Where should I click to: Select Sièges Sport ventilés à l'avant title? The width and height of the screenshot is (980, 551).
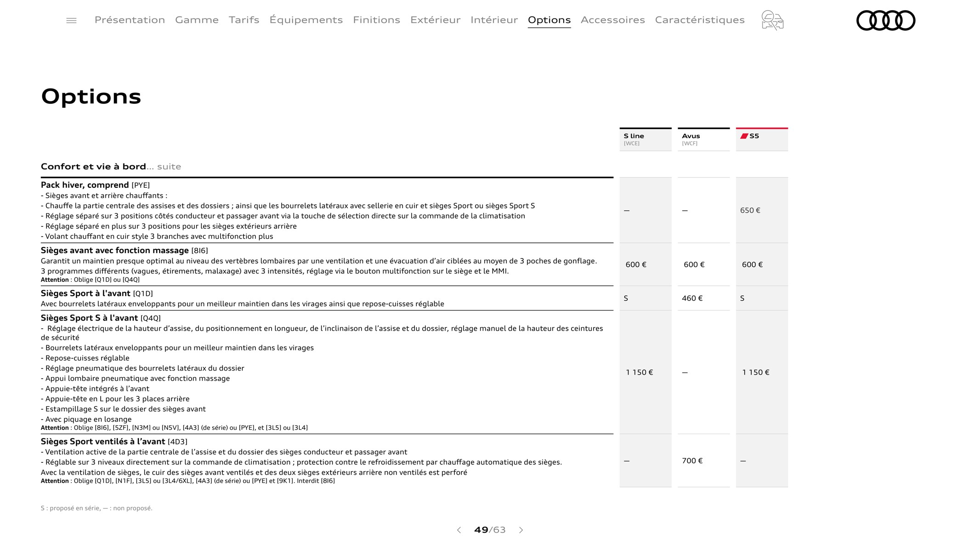114,441
